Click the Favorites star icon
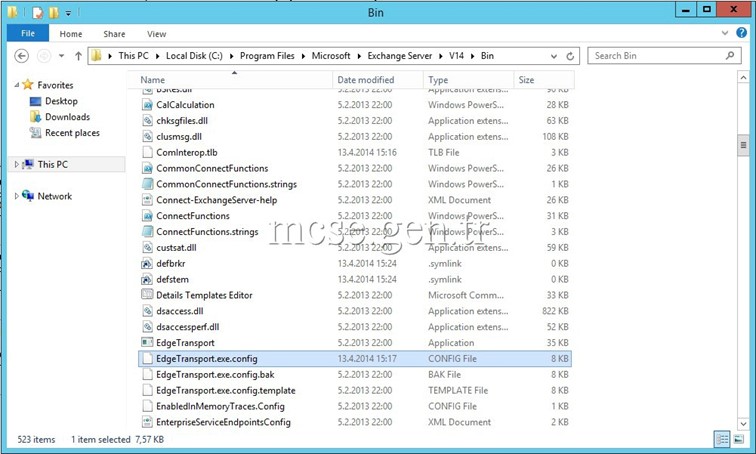Screen dimensions: 756x454 [x=28, y=85]
